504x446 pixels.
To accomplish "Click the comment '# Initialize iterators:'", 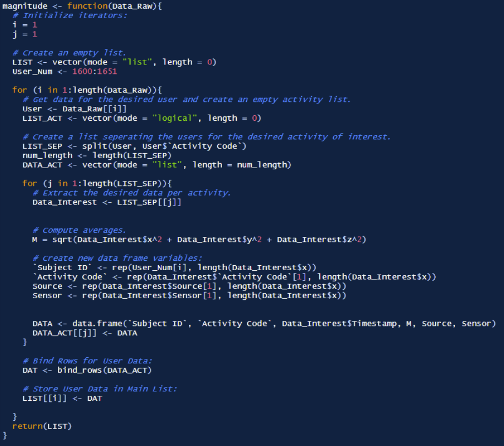I will [70, 15].
